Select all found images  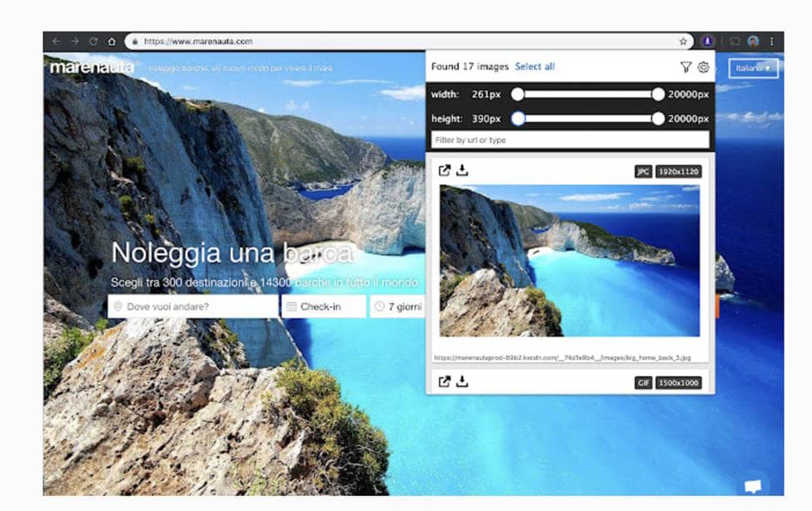[534, 67]
